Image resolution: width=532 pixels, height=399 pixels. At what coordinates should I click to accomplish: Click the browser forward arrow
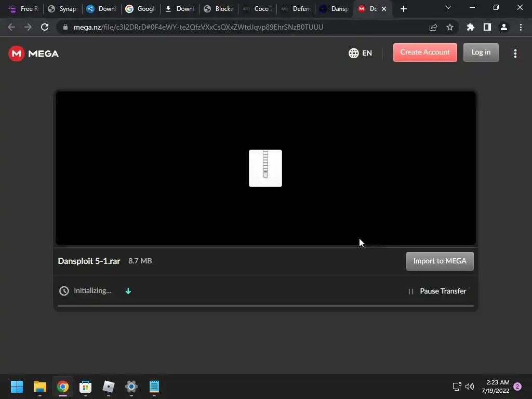[x=28, y=27]
